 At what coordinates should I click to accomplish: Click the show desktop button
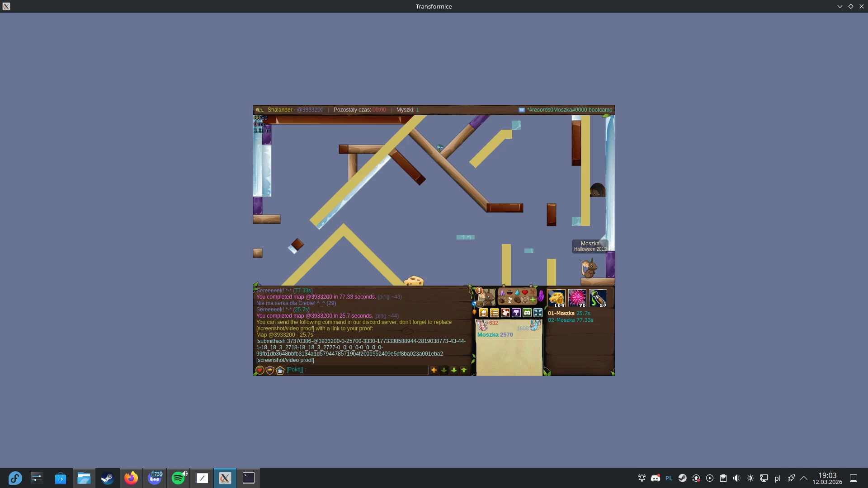pyautogui.click(x=854, y=478)
